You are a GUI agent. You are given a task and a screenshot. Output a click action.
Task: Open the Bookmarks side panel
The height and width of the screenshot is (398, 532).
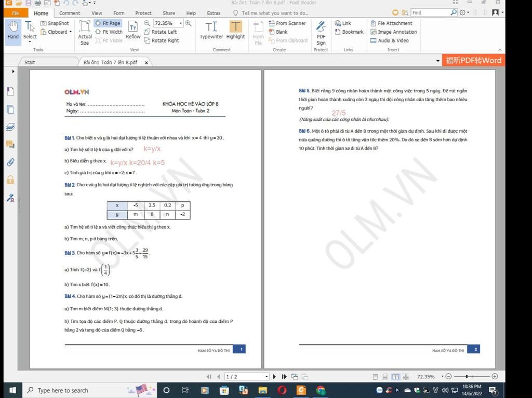click(x=10, y=91)
